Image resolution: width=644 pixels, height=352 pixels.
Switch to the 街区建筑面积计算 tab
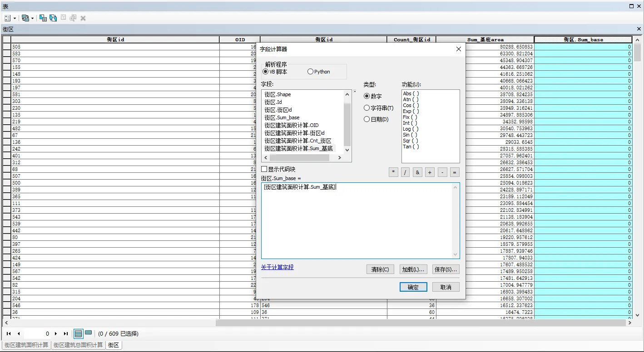point(26,345)
